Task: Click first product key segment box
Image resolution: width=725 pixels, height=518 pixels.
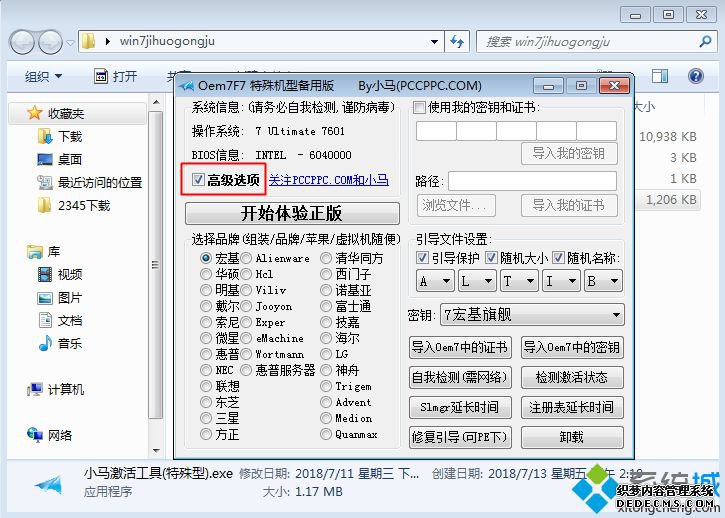Action: pyautogui.click(x=436, y=131)
